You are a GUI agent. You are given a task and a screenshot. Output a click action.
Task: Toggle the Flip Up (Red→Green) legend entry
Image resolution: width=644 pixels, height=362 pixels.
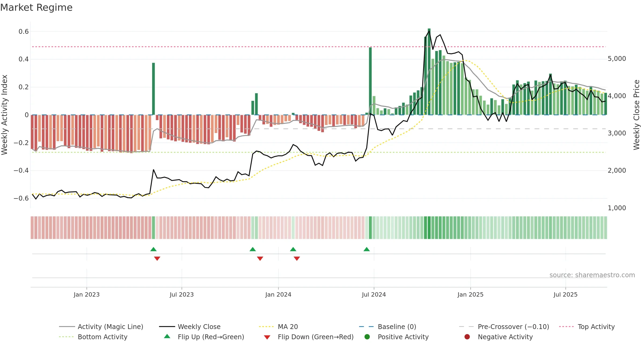click(204, 337)
